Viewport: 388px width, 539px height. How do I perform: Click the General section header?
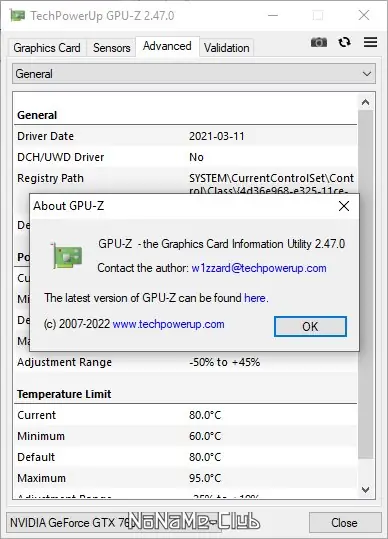point(37,115)
